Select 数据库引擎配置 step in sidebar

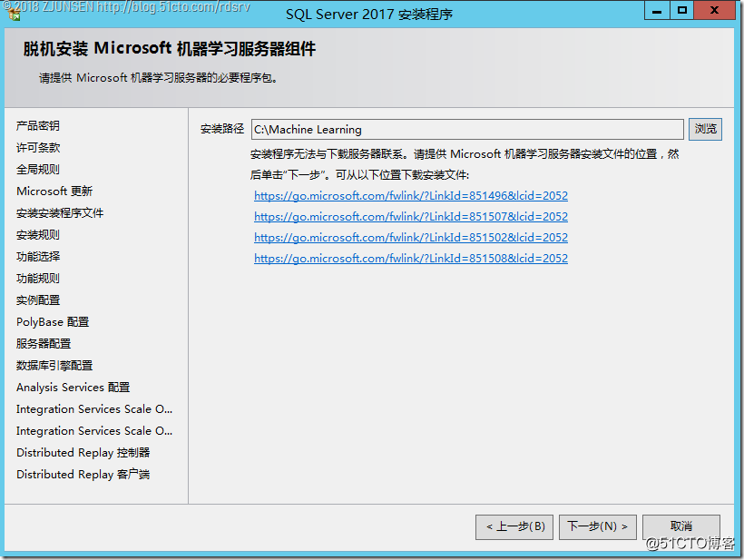tap(54, 366)
